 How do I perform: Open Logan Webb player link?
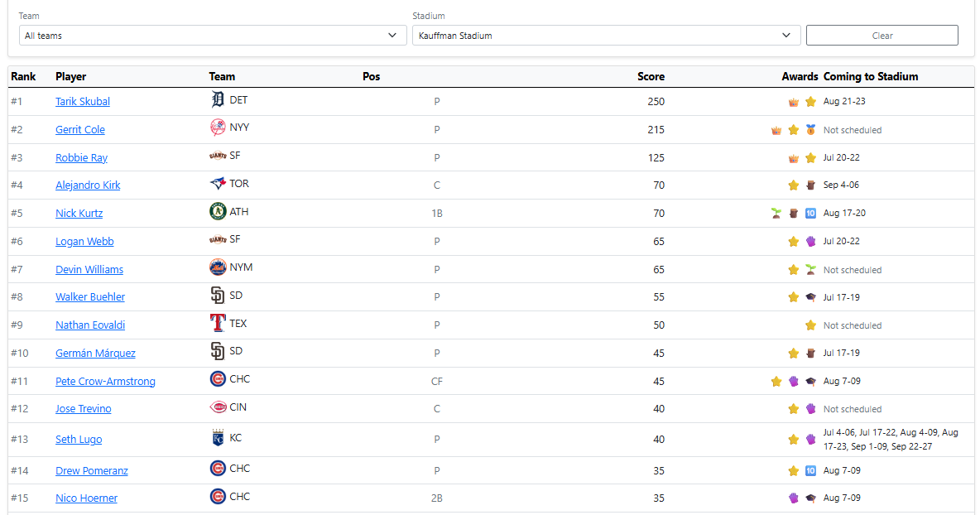(84, 241)
